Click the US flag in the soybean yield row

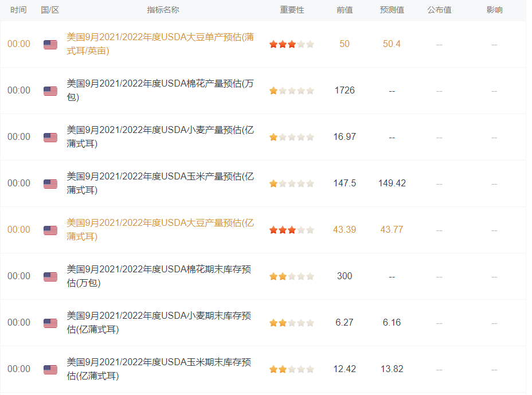50,45
